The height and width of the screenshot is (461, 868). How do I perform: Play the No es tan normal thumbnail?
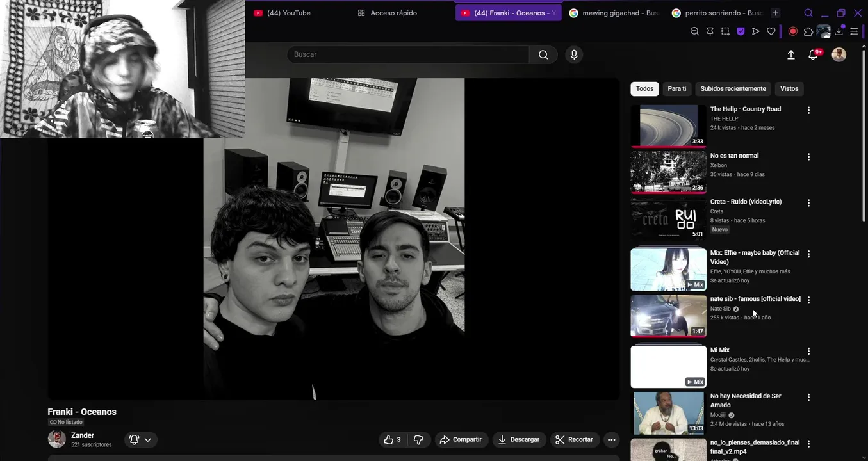click(668, 172)
